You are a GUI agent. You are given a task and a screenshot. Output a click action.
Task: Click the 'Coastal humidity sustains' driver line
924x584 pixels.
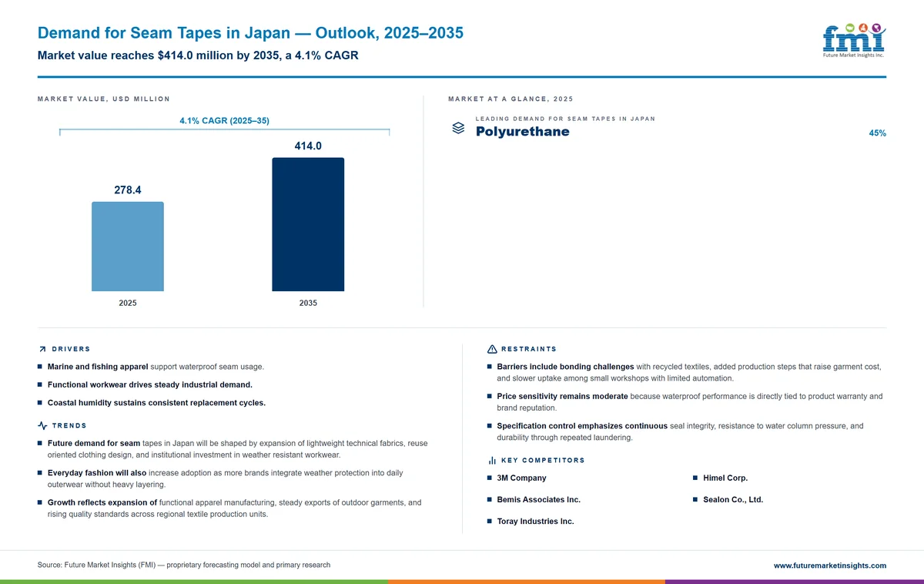pos(156,403)
